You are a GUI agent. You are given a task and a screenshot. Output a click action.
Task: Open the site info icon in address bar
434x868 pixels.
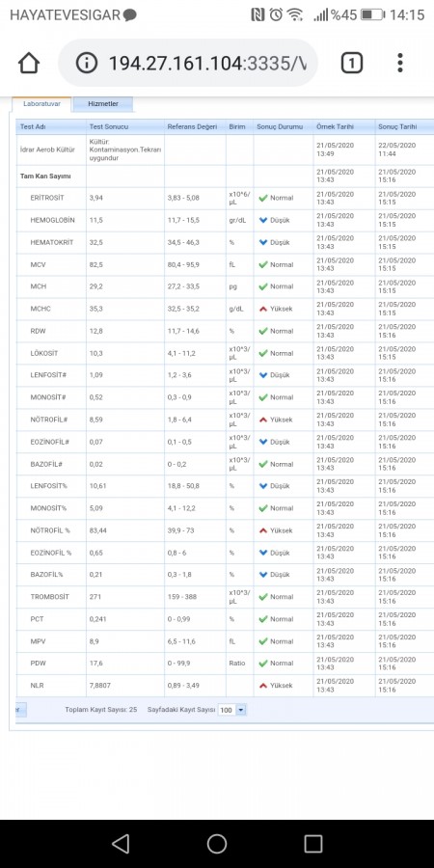[87, 63]
